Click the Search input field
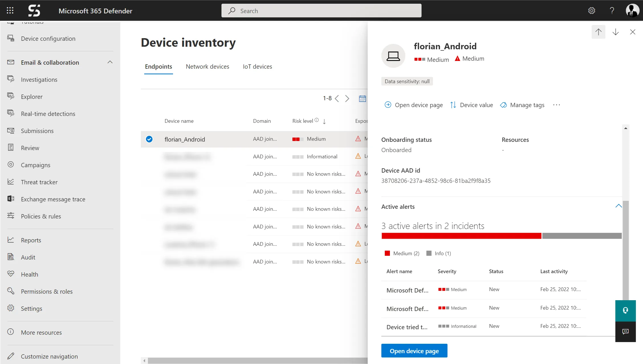Screen dimensions: 643x364 [321, 11]
